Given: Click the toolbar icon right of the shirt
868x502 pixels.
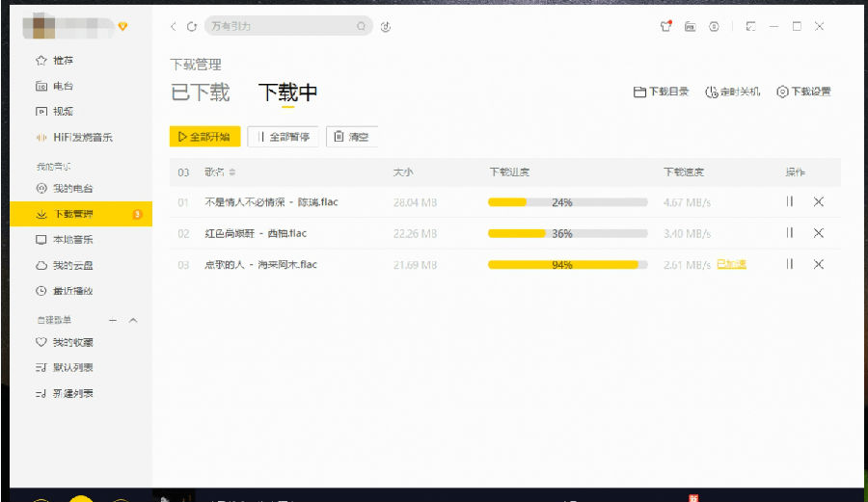Looking at the screenshot, I should [x=690, y=26].
